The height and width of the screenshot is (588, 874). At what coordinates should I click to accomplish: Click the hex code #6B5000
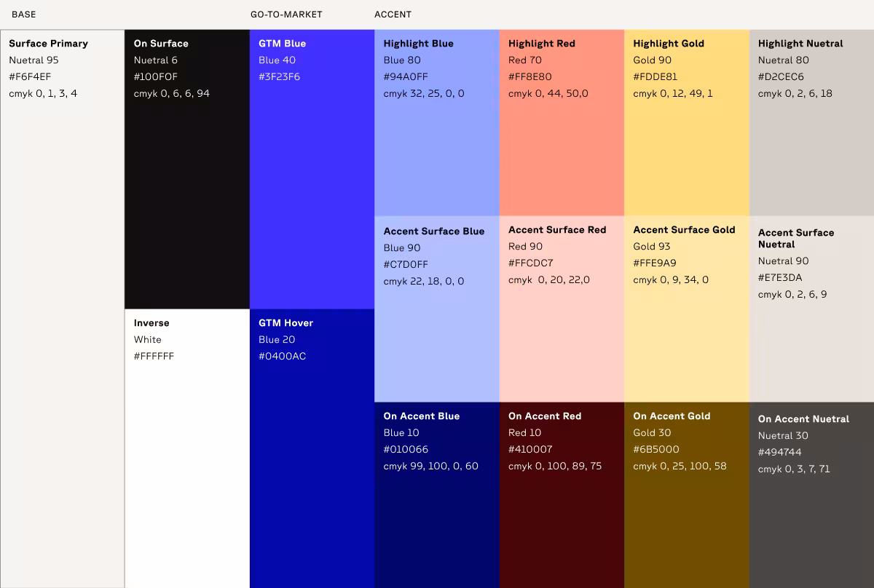coord(656,449)
